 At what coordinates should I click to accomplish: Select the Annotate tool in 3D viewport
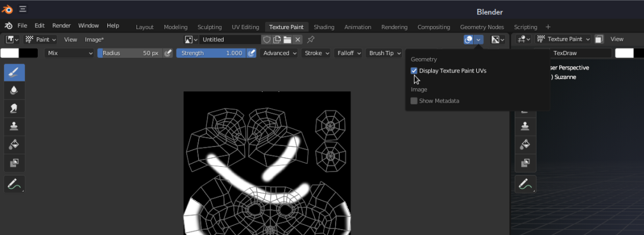pos(525,184)
